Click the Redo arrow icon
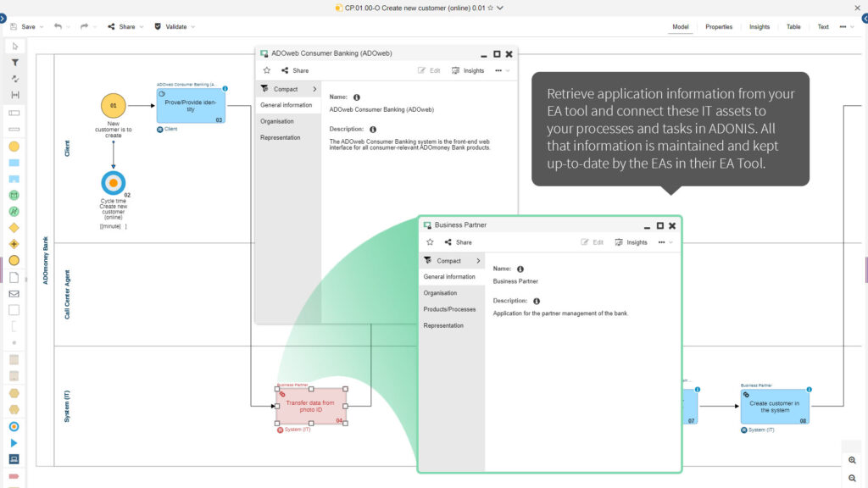Viewport: 868px width, 488px height. click(85, 26)
